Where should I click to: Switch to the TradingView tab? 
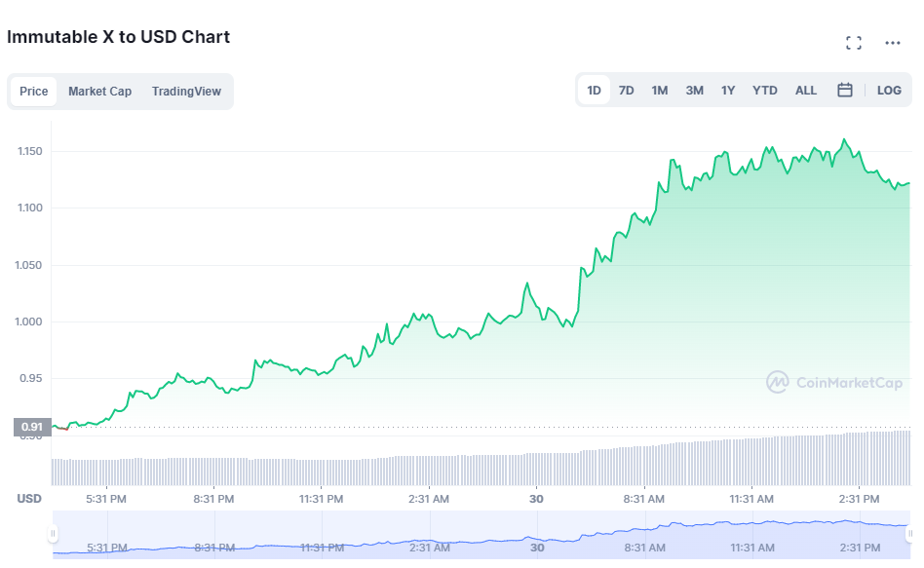(186, 92)
